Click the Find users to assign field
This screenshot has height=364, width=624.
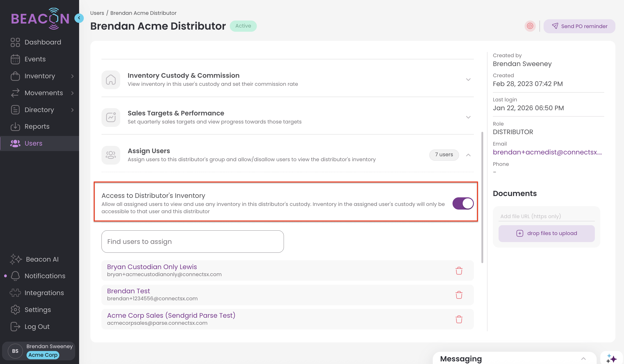[x=193, y=242]
